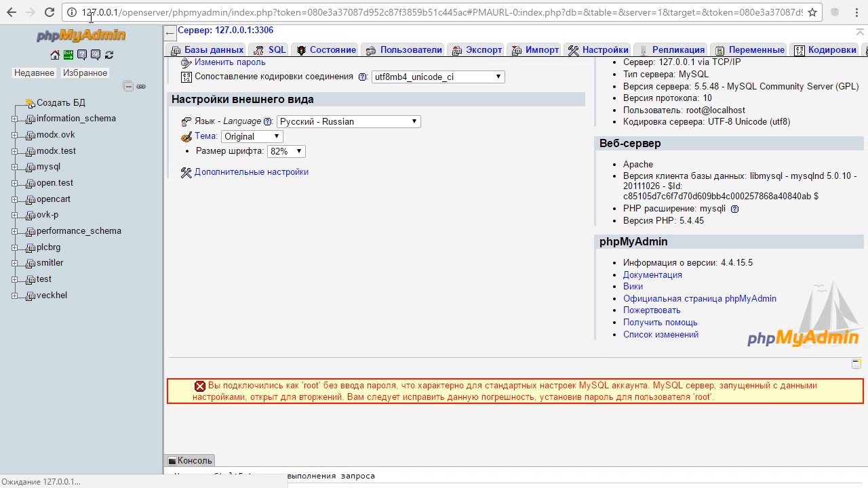The image size is (868, 488).
Task: Open the Документация link
Action: click(652, 274)
